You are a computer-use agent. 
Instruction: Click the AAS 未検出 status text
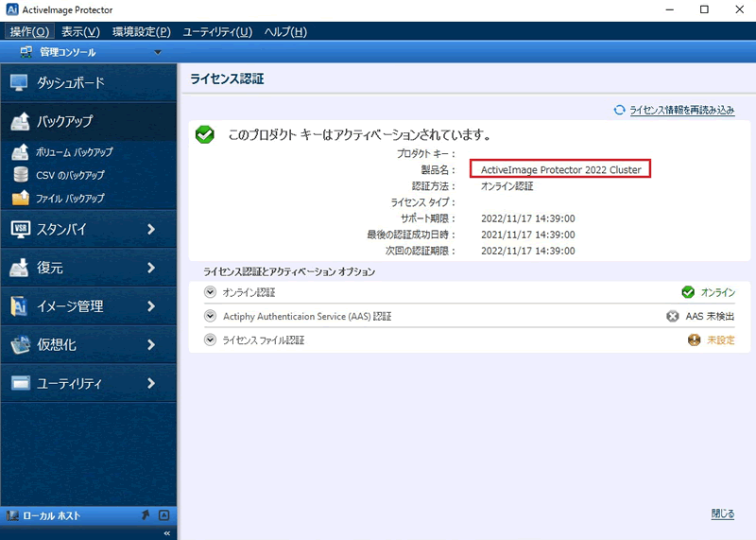click(710, 316)
